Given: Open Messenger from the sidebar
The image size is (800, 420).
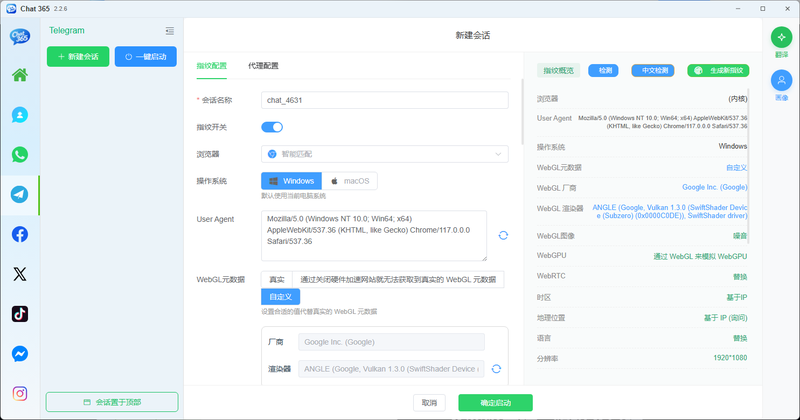Looking at the screenshot, I should 20,354.
